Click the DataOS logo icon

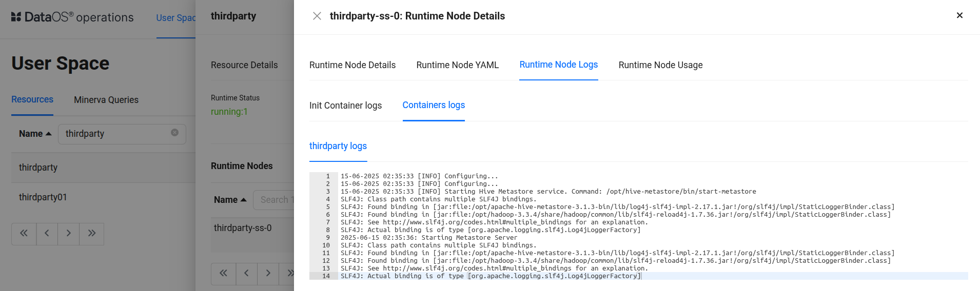pos(16,17)
